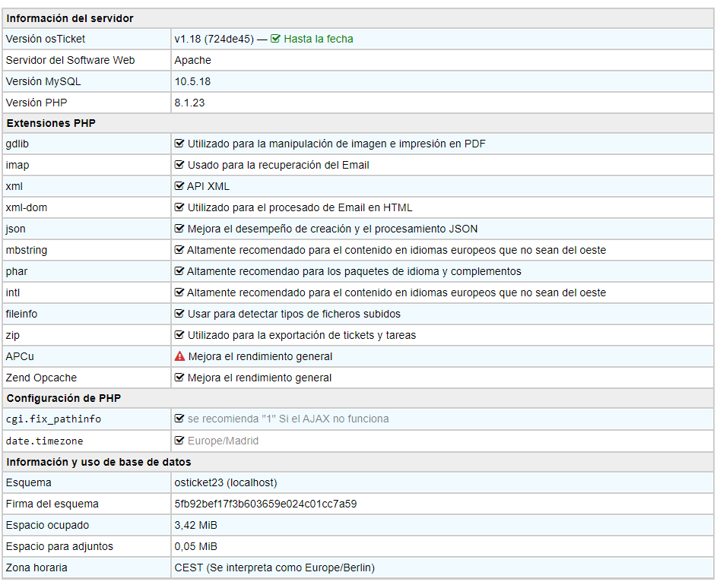The height and width of the screenshot is (588, 720).
Task: Click the Firma del esquema label
Action: click(52, 504)
